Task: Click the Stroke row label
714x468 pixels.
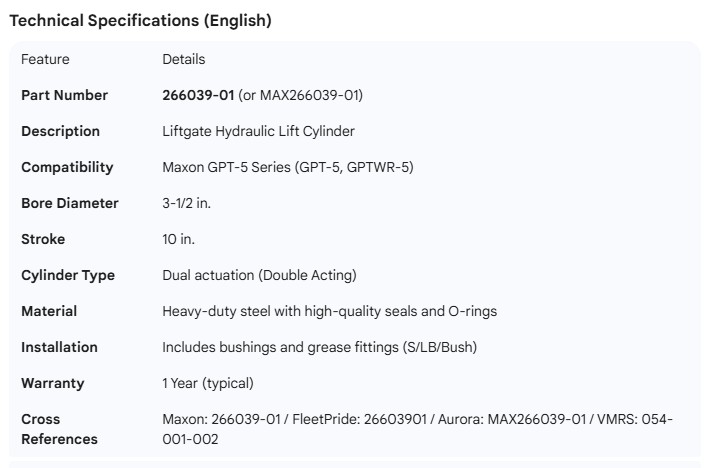Action: point(44,239)
